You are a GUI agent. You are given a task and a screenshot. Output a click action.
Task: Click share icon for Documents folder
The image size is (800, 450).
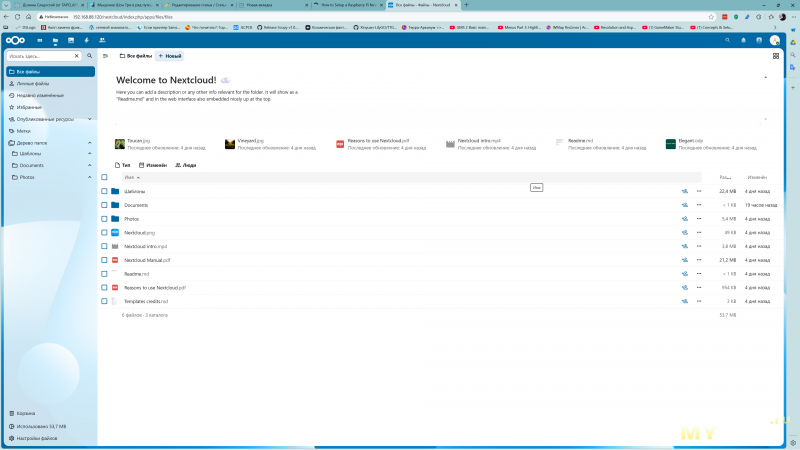tap(685, 205)
